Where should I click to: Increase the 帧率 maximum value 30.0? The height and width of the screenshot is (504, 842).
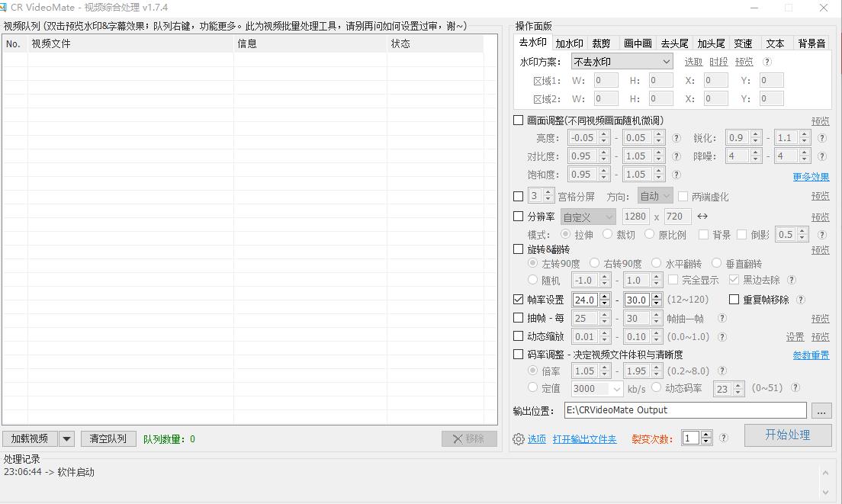tap(656, 297)
